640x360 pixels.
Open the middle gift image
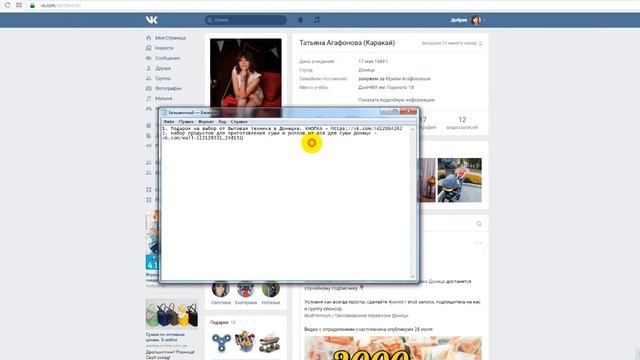(245, 342)
